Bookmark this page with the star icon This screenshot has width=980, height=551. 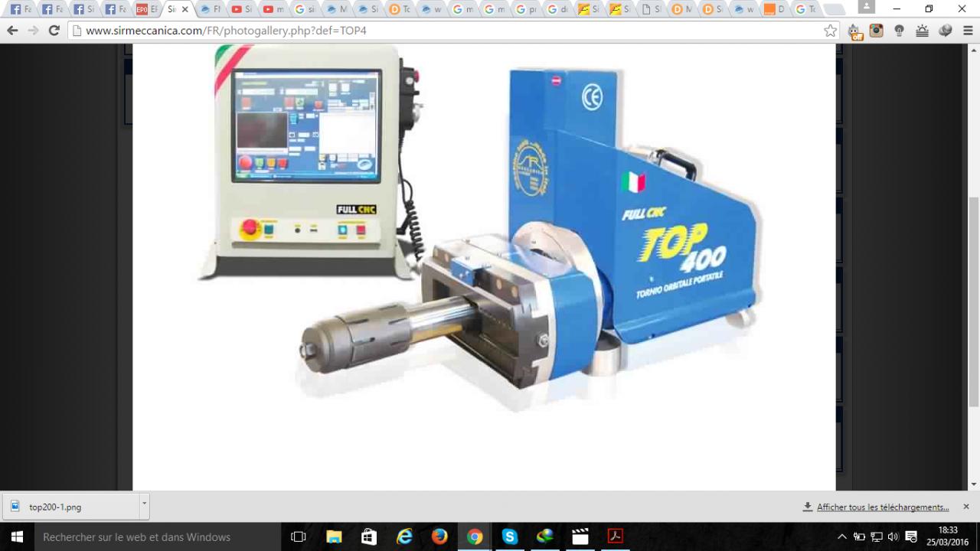click(831, 31)
